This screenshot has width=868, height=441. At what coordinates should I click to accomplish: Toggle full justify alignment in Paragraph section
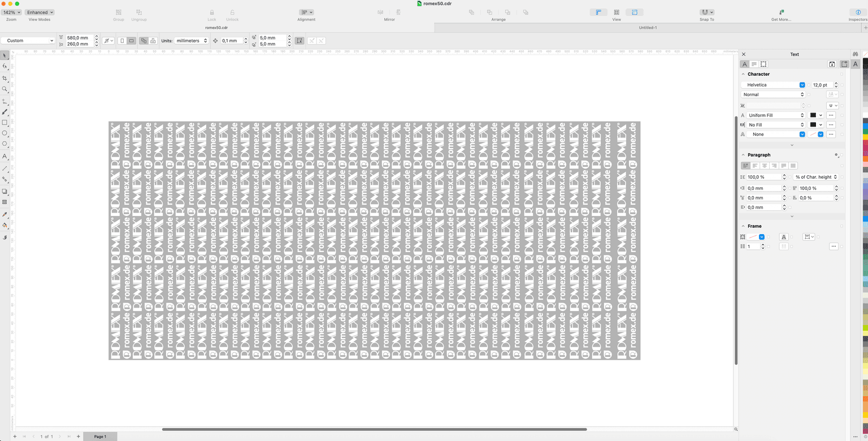pos(784,166)
